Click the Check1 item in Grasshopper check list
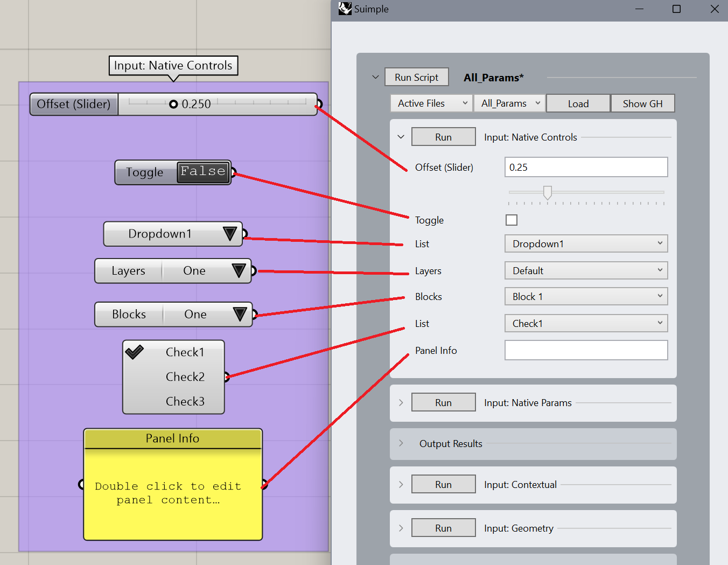728x565 pixels. 185,352
